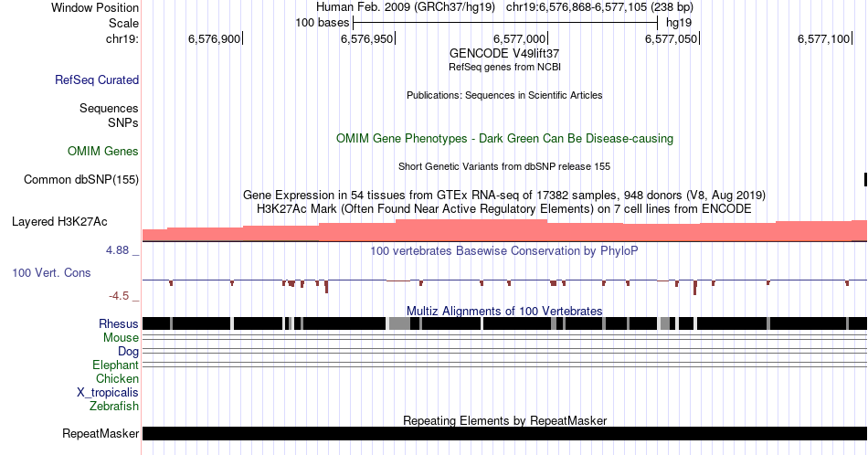Click the X_tropicalis species label
Screen dimensions: 868x455
pos(108,393)
